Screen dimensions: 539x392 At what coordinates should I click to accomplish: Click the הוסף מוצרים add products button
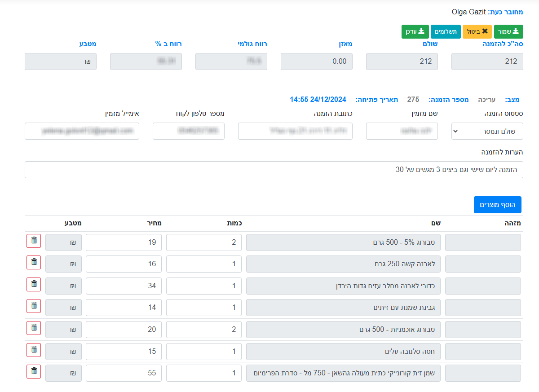coord(498,205)
